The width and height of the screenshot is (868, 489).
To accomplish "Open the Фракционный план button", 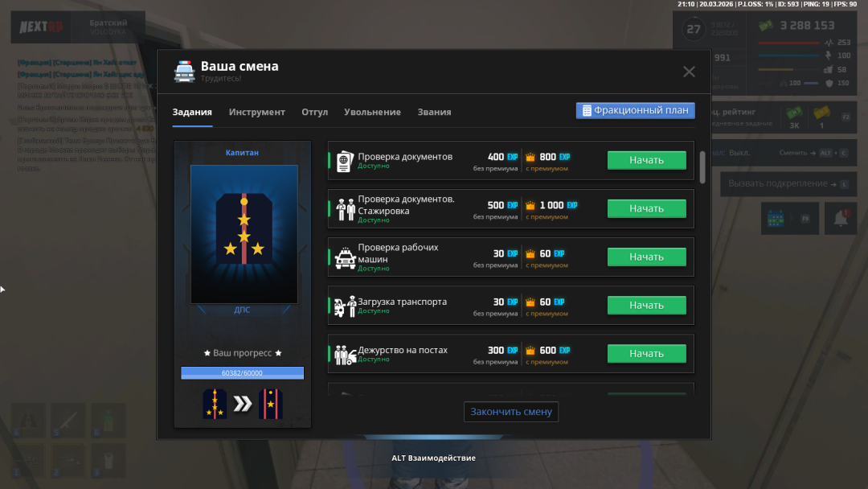I will [x=635, y=110].
